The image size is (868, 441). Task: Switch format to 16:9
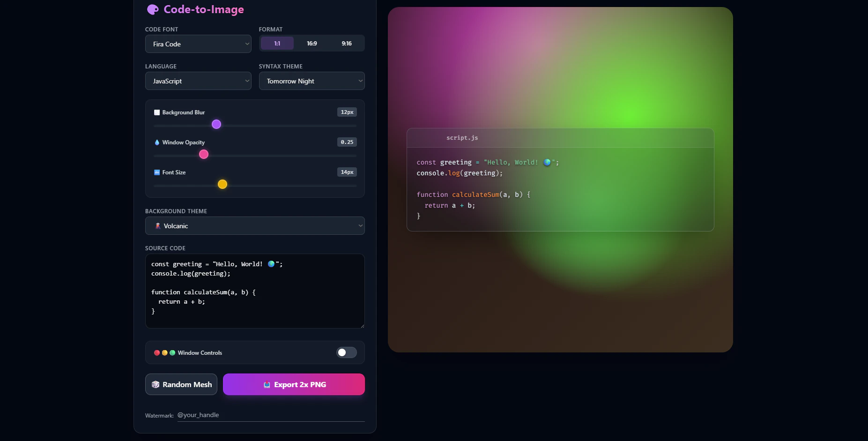tap(312, 43)
